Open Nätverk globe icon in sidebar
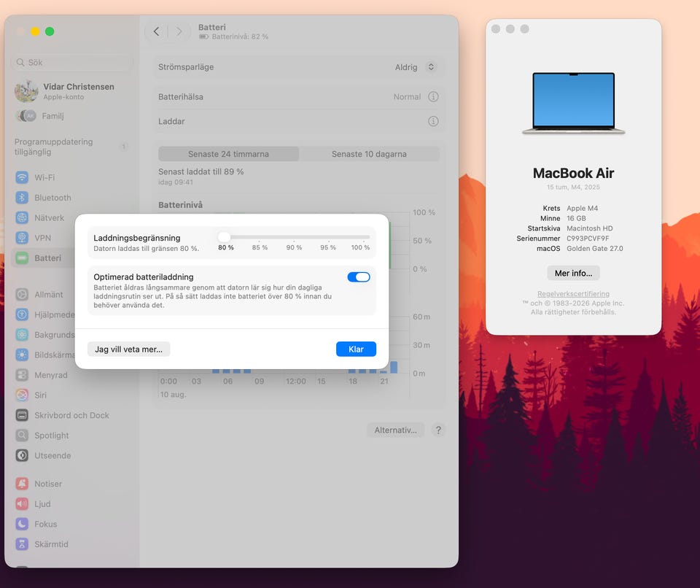 22,217
